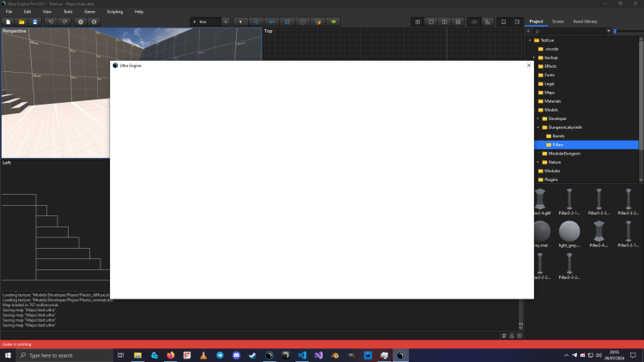Screen dimensions: 644x362
Task: Focus the project search field
Action: point(569,31)
